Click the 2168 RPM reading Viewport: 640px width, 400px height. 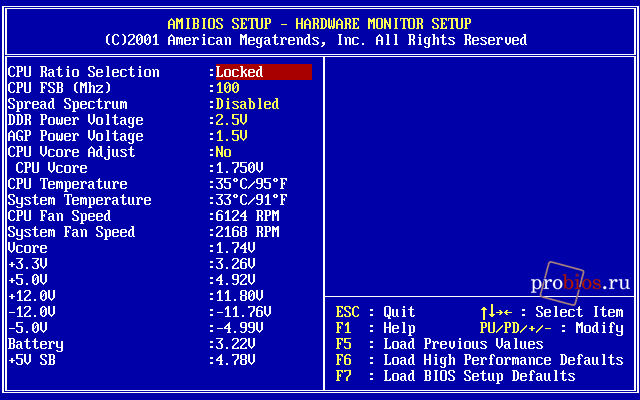(x=247, y=232)
